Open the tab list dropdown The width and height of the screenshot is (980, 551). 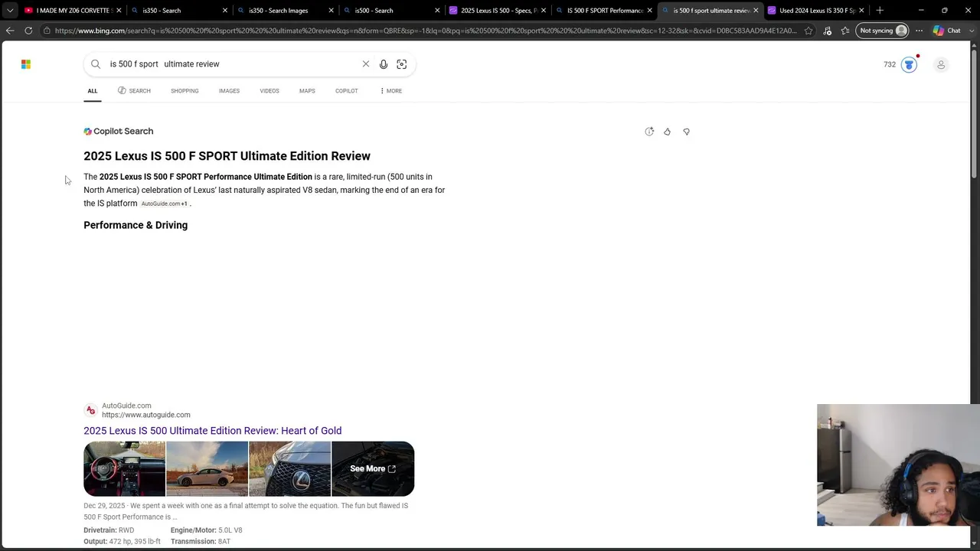[10, 10]
